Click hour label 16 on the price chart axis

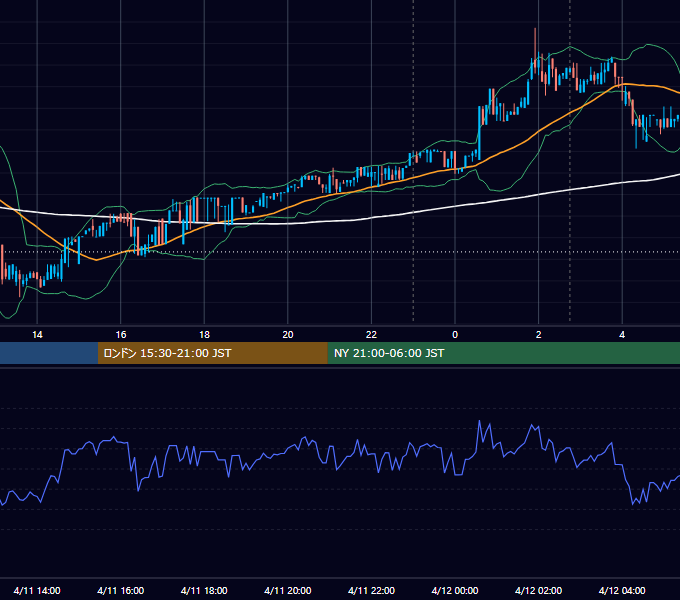coord(121,335)
